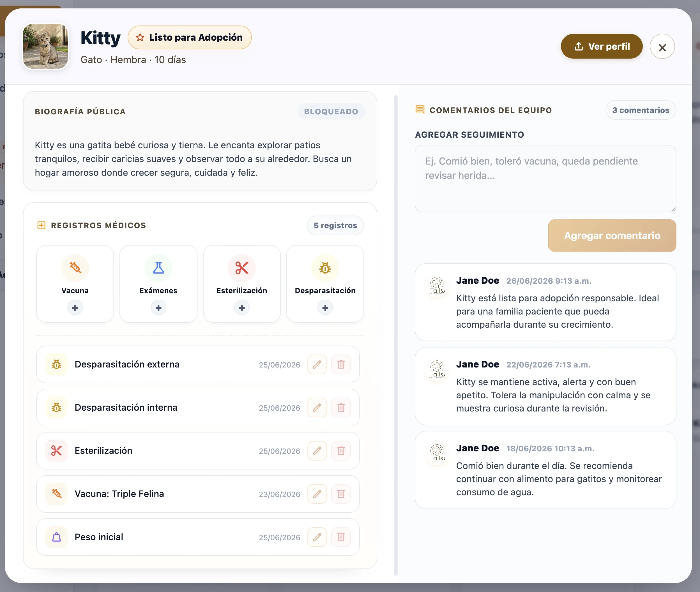The width and height of the screenshot is (700, 592).
Task: Click the 26/06/2026 9:13 a.m. timestamp
Action: [549, 281]
